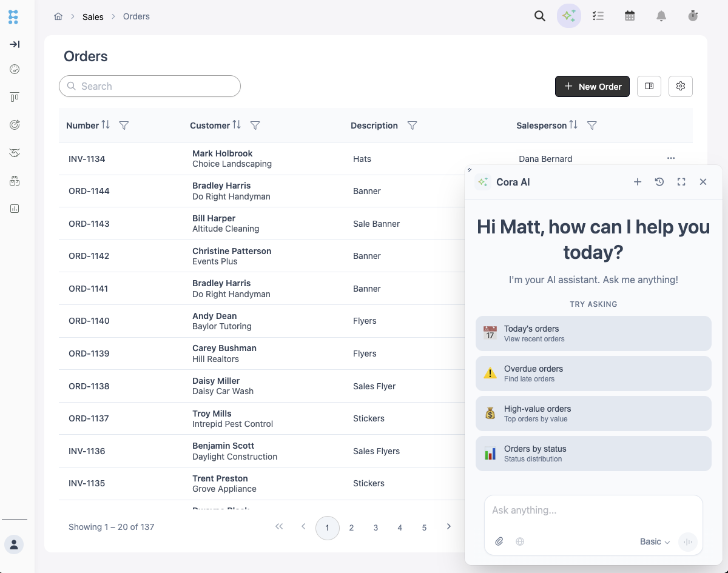Expand Cora AI panel to fullscreen
This screenshot has width=728, height=573.
681,182
